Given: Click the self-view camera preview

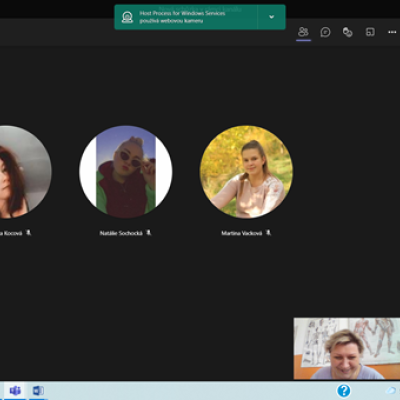Looking at the screenshot, I should [x=347, y=348].
